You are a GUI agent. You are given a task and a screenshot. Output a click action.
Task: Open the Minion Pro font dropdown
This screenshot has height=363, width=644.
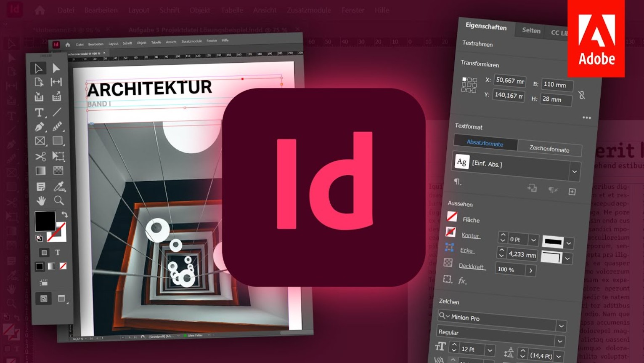tap(561, 326)
